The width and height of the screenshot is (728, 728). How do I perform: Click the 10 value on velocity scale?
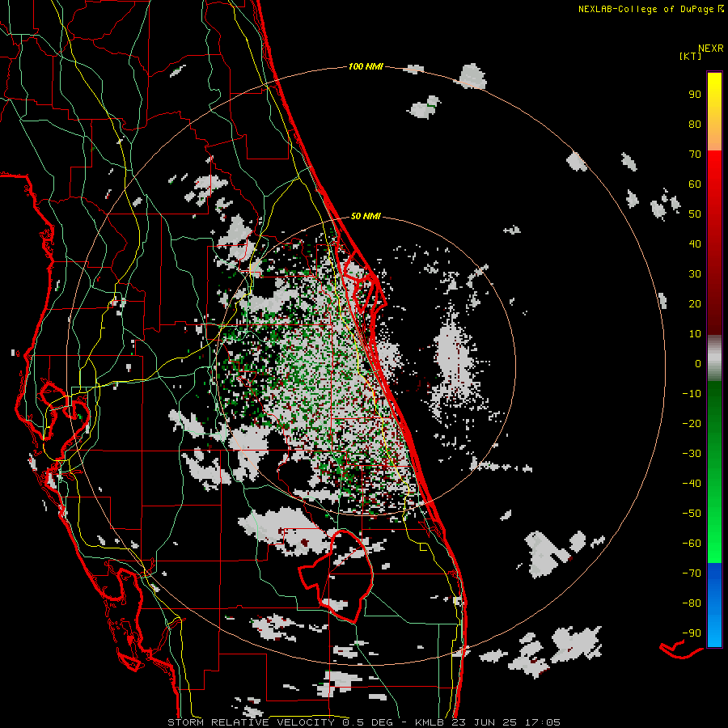coord(695,334)
